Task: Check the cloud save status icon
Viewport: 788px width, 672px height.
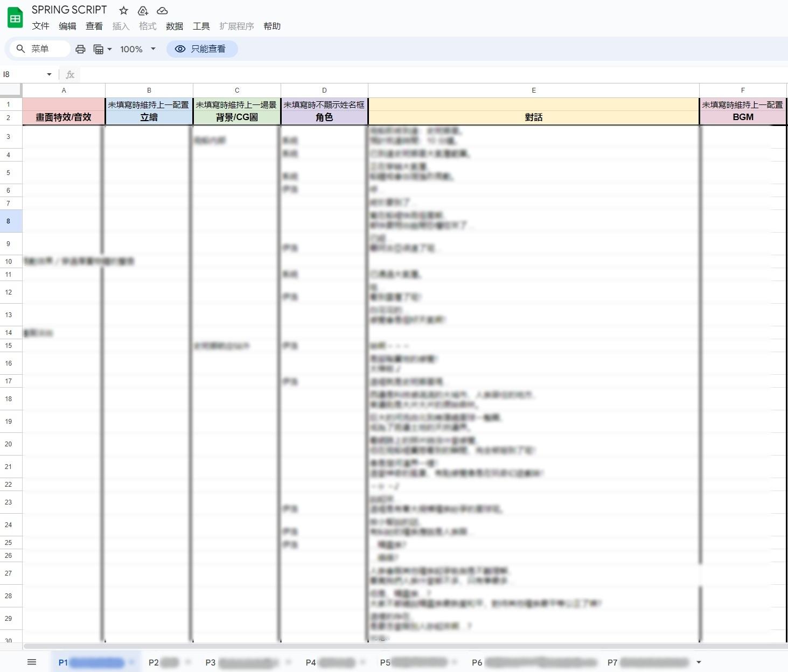Action: point(162,10)
